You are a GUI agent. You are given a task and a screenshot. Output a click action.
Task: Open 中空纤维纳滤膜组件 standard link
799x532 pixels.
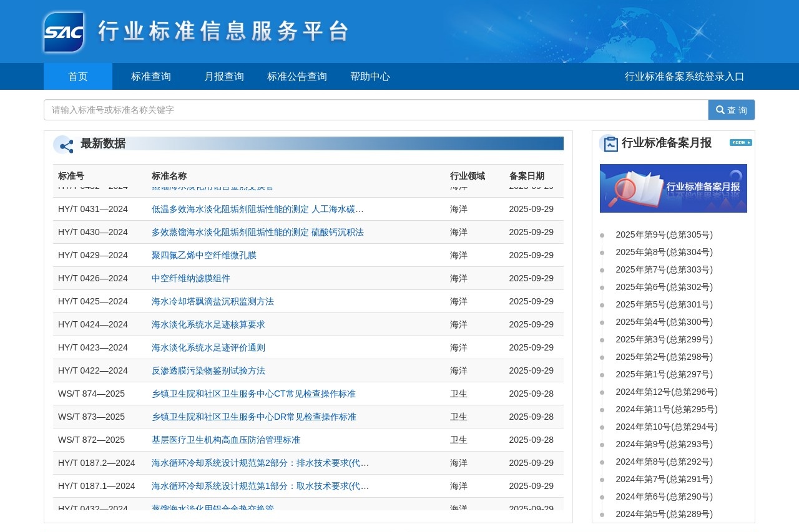point(191,278)
